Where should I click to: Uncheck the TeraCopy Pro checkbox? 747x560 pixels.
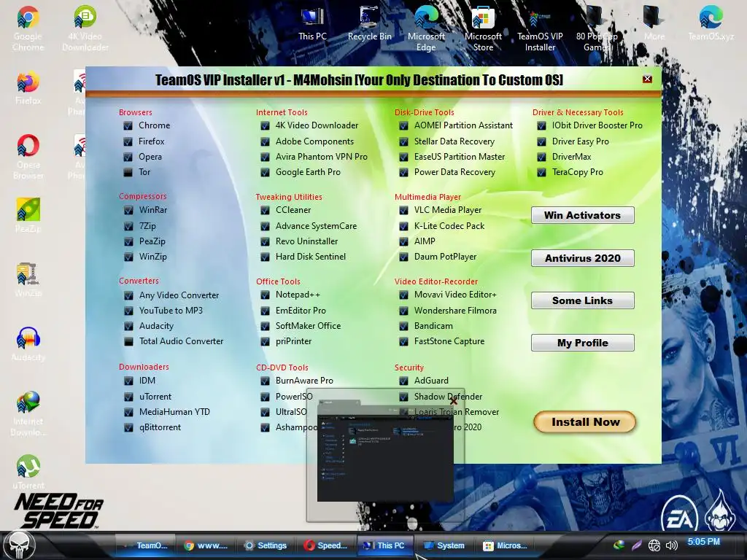(541, 172)
